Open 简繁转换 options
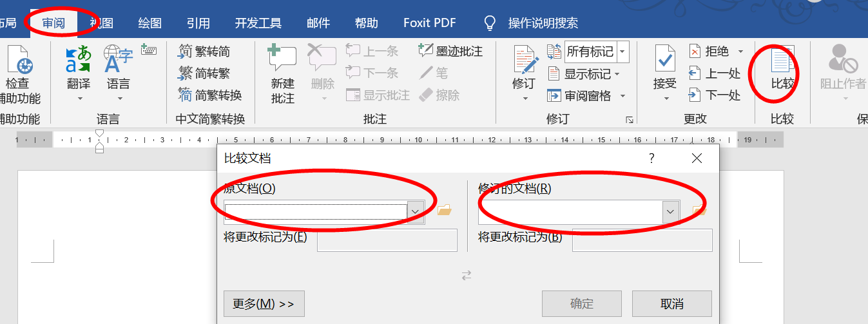Image resolution: width=868 pixels, height=324 pixels. click(210, 95)
